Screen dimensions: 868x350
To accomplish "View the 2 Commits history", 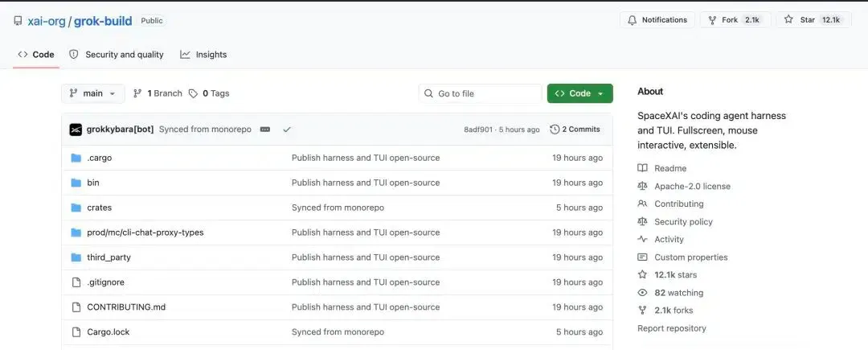I will pos(575,130).
